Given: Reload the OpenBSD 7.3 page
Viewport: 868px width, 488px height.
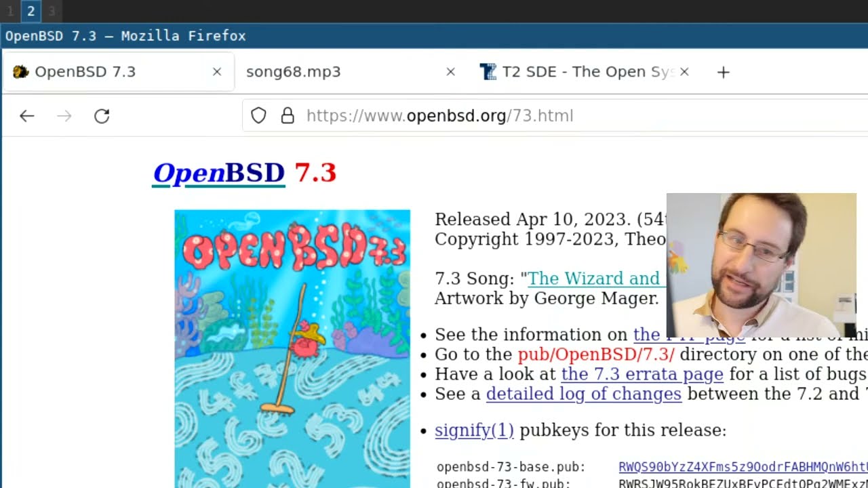Looking at the screenshot, I should [102, 116].
